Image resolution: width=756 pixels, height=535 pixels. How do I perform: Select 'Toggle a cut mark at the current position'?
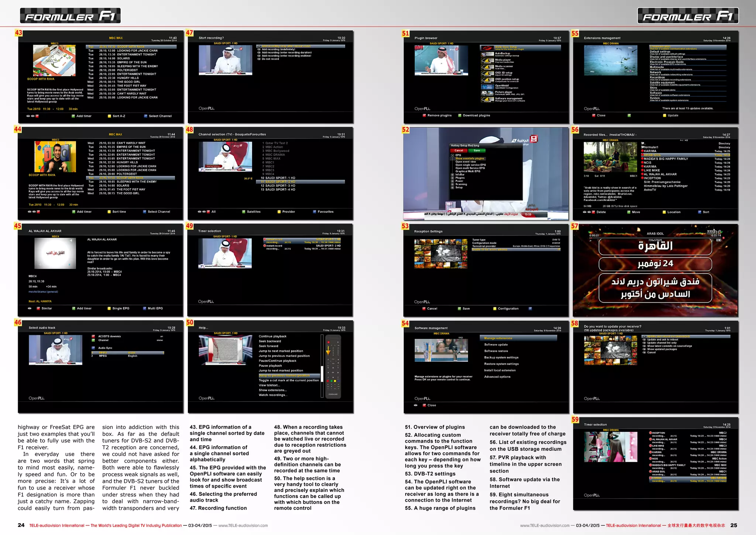point(289,380)
